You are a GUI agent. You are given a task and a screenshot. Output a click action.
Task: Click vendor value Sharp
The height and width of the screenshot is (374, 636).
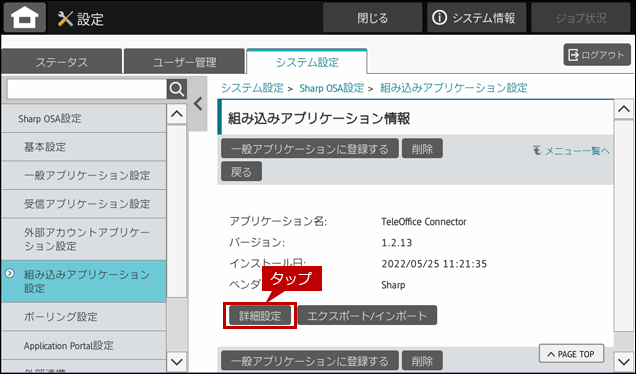pos(393,285)
